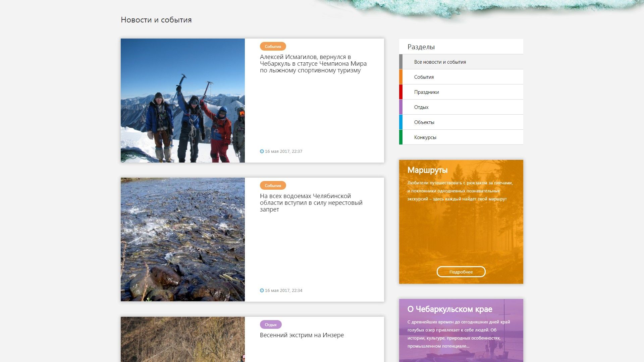Image resolution: width=644 pixels, height=362 pixels.
Task: Select the Конкурсы section in sidebar
Action: point(461,137)
